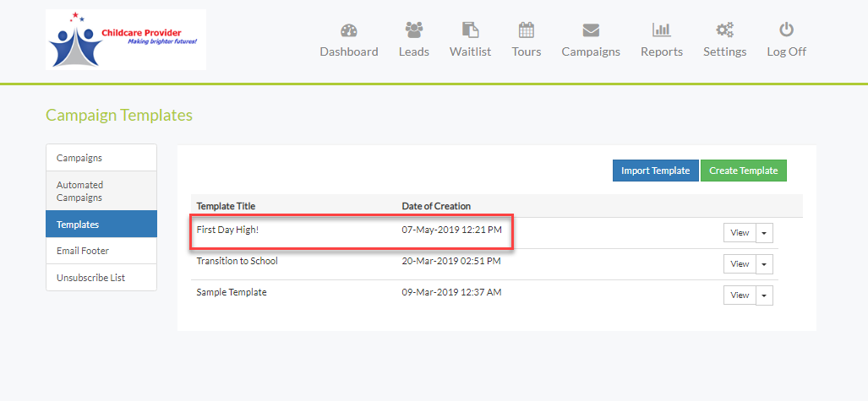The height and width of the screenshot is (401, 868).
Task: Click the Log Off power icon
Action: pyautogui.click(x=786, y=30)
